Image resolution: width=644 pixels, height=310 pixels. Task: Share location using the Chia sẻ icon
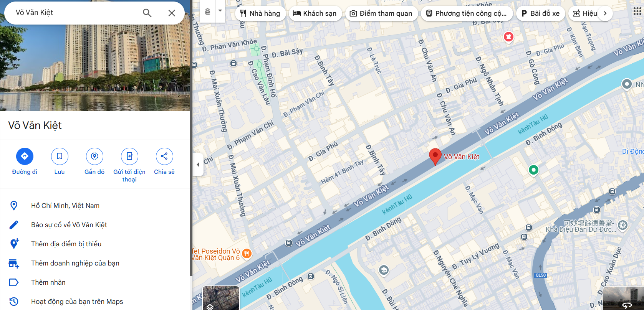tap(164, 156)
